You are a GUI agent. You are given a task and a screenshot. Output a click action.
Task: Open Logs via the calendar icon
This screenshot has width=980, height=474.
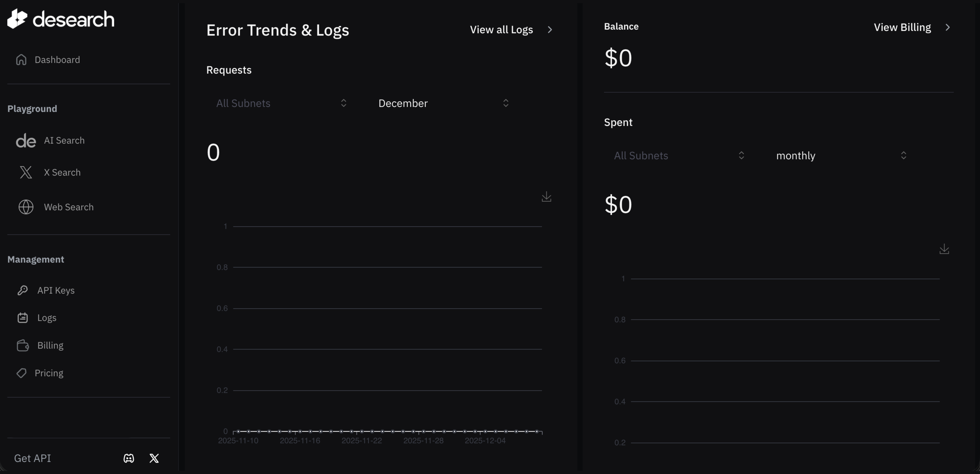tap(23, 318)
